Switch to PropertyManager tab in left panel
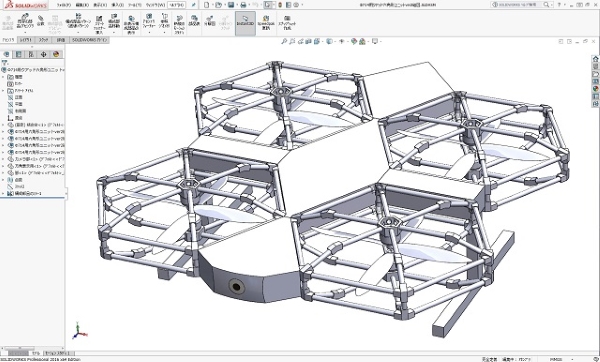This screenshot has height=362, width=600. (18, 54)
